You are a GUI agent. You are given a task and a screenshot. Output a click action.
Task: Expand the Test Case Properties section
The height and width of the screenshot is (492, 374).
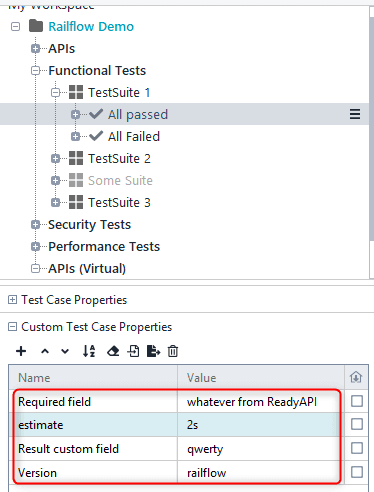tap(12, 300)
